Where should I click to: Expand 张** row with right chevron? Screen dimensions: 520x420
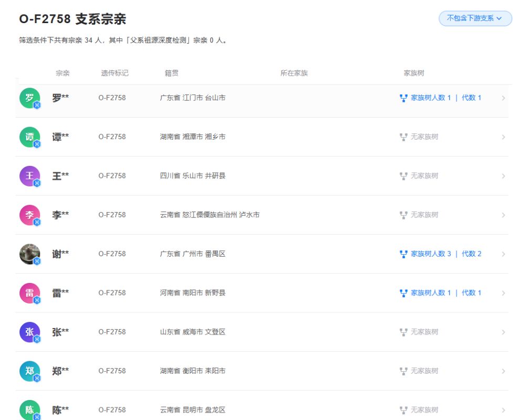(503, 332)
